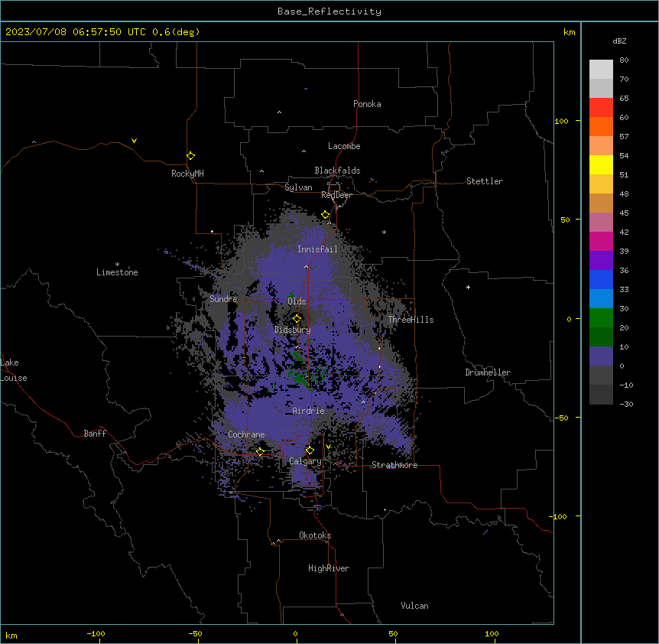The width and height of the screenshot is (659, 644).
Task: Click the RockyMH label
Action: 187,174
